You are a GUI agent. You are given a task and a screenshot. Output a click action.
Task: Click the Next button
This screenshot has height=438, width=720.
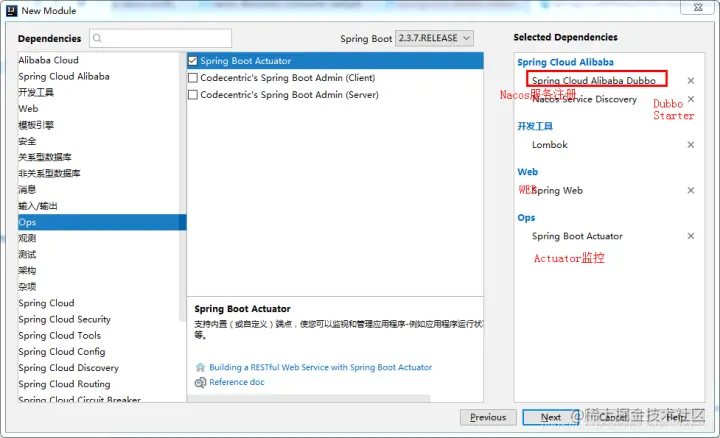pos(551,417)
